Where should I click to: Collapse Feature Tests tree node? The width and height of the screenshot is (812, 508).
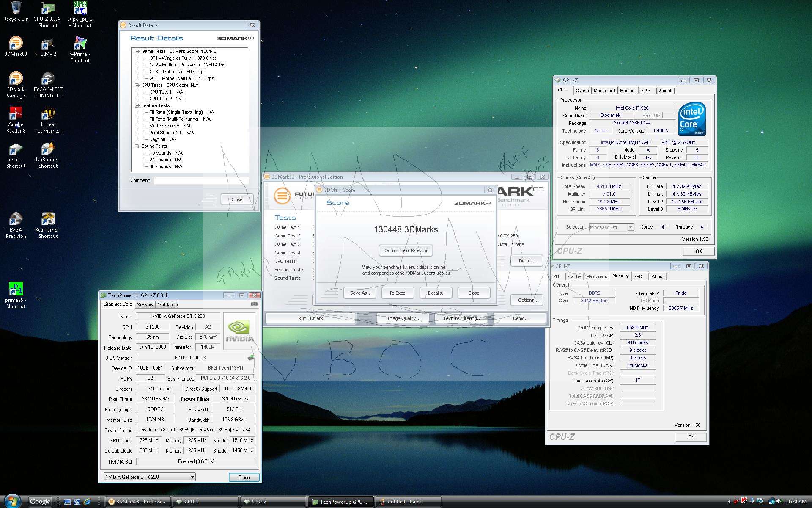click(137, 105)
